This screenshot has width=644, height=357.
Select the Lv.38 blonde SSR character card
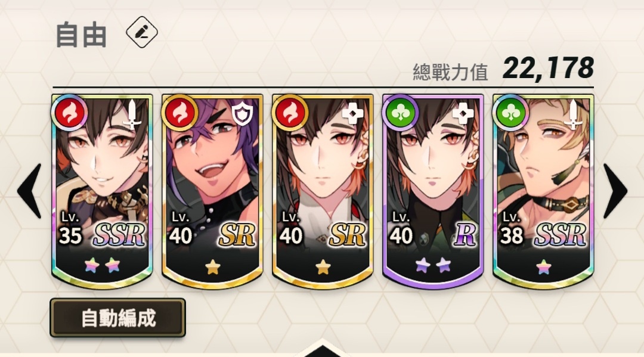[543, 191]
